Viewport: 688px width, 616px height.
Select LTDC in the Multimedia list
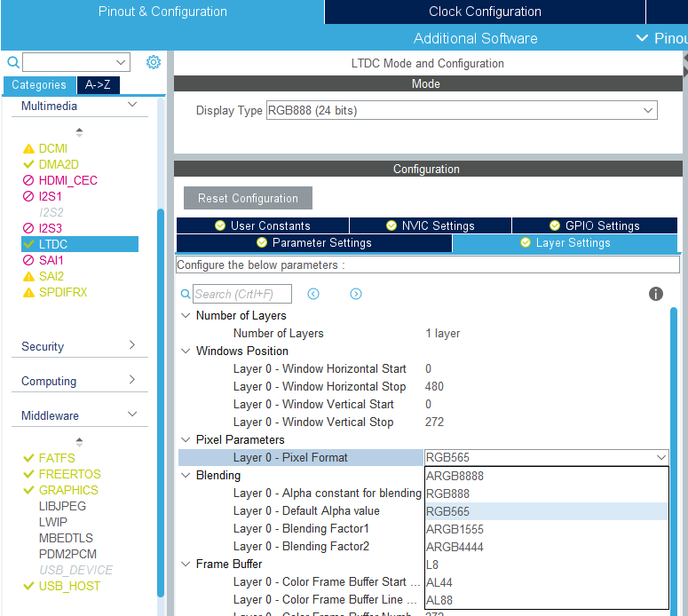(80, 244)
